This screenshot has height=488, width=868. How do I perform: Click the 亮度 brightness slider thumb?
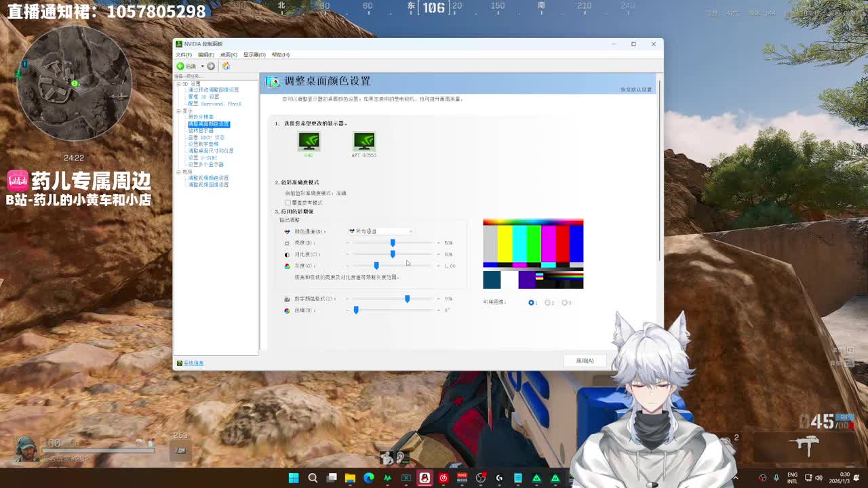click(x=392, y=243)
